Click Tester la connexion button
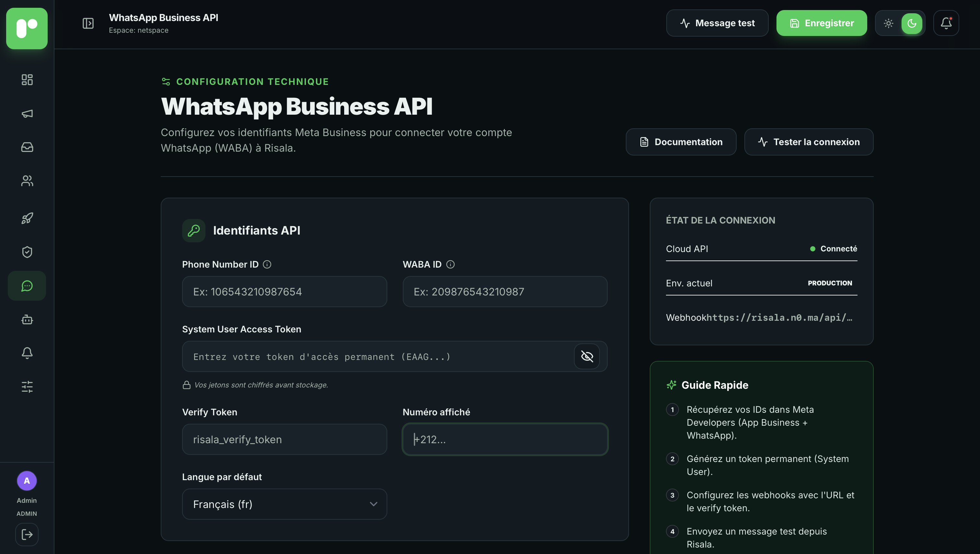 809,142
